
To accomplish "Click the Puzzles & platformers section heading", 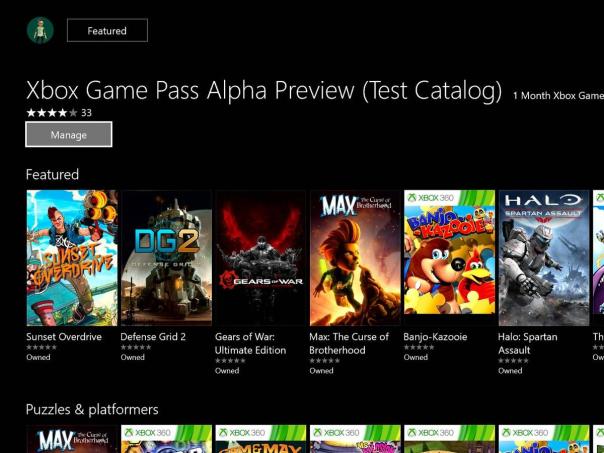I will click(92, 409).
